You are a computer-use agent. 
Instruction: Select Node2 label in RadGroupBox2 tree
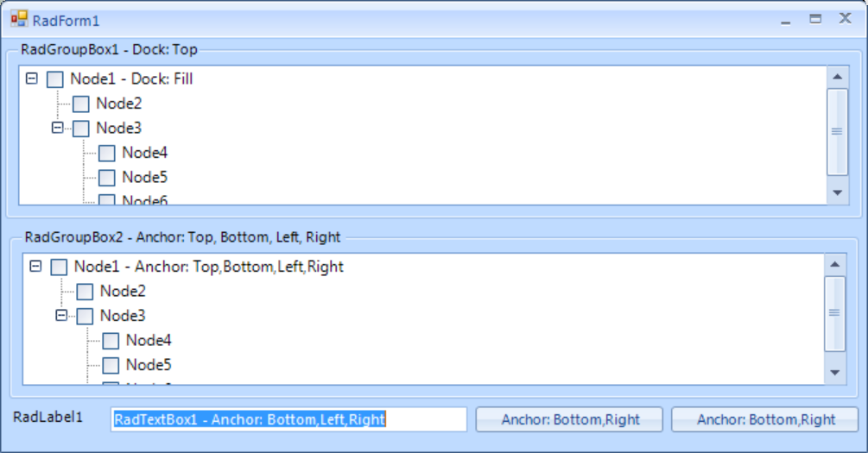[x=123, y=292]
